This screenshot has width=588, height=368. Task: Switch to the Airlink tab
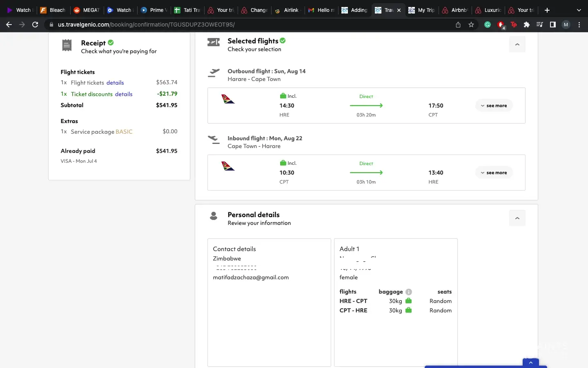(288, 10)
